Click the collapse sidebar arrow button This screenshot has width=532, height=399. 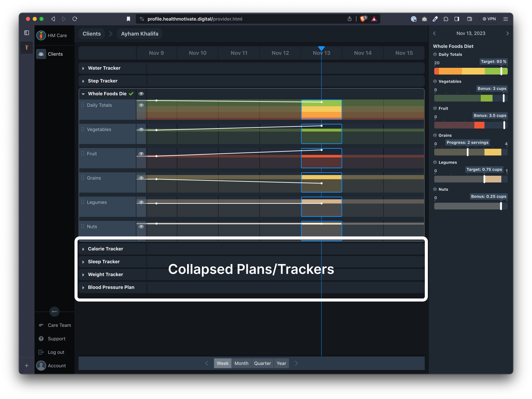pyautogui.click(x=54, y=312)
